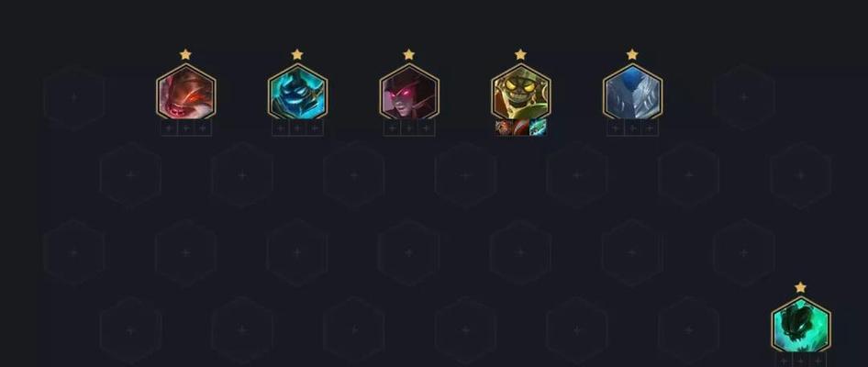This screenshot has height=367, width=868.
Task: Click star level above goggled champion
Action: coord(520,54)
